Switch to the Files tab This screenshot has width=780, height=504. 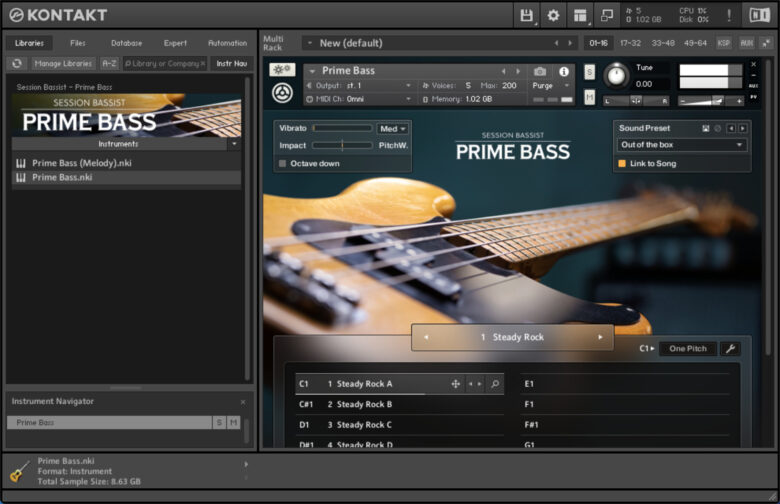(77, 43)
